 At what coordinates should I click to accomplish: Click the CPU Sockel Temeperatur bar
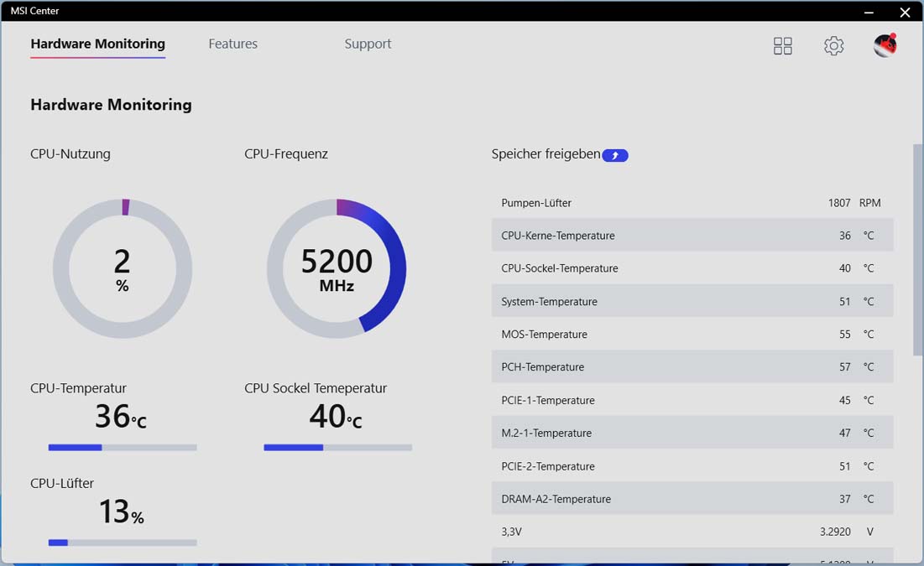(x=337, y=448)
